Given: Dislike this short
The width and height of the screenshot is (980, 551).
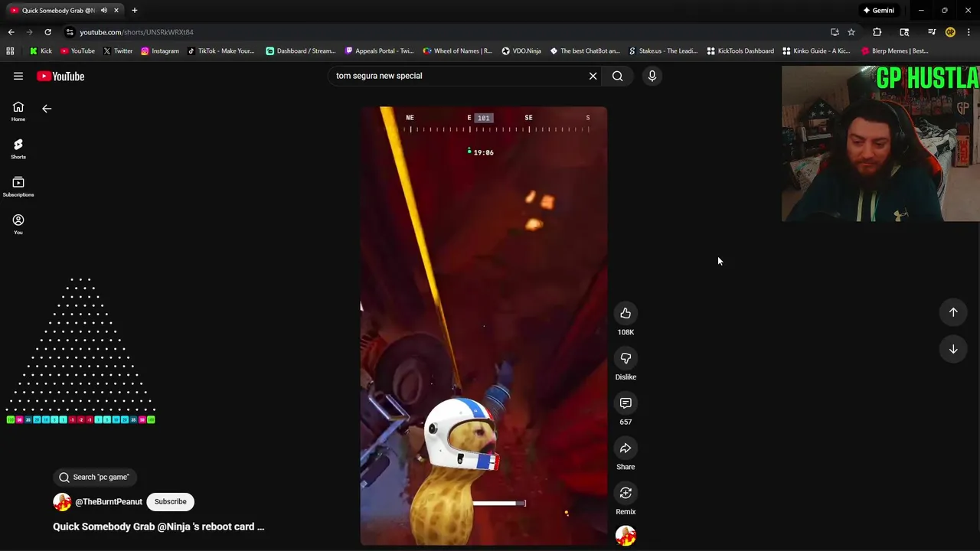Looking at the screenshot, I should tap(626, 358).
